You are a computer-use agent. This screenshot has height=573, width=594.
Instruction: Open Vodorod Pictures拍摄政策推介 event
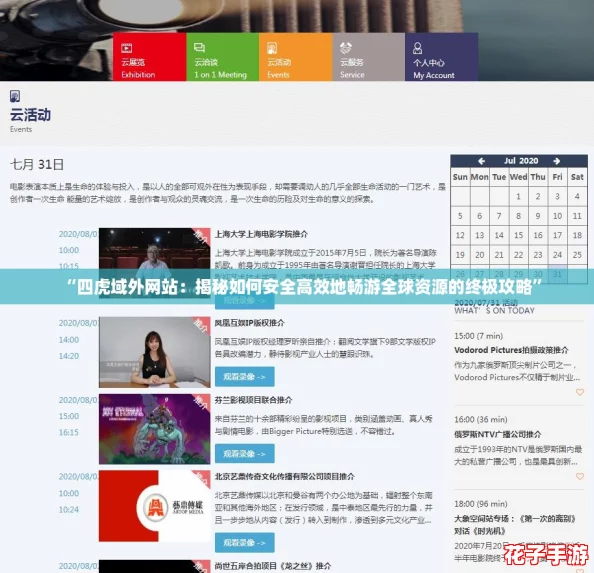(511, 350)
